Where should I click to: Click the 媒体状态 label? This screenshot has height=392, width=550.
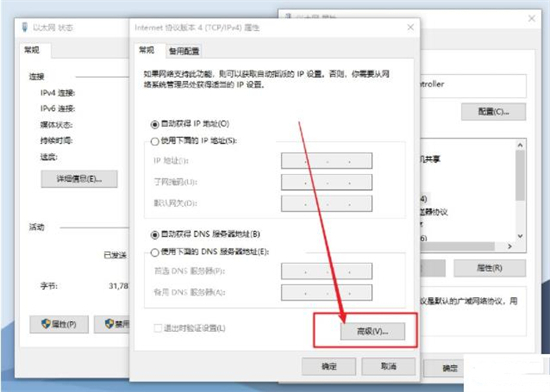[56, 125]
